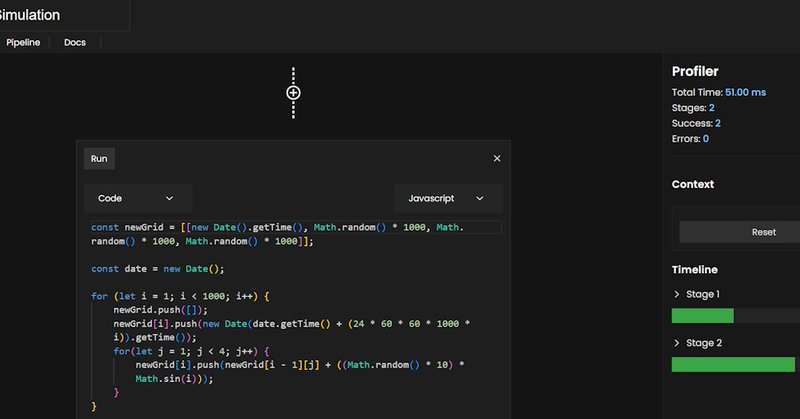The width and height of the screenshot is (800, 419).
Task: Open the Code type dropdown
Action: [x=138, y=199]
